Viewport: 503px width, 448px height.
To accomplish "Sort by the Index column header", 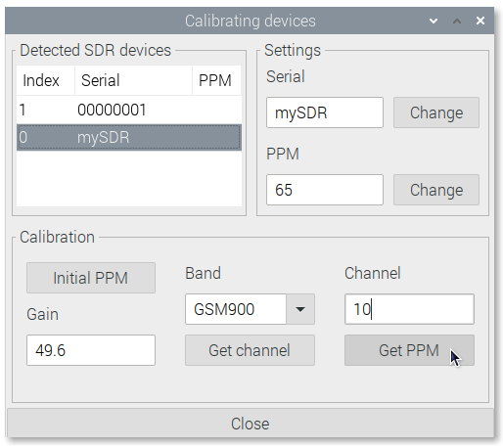I will [46, 80].
